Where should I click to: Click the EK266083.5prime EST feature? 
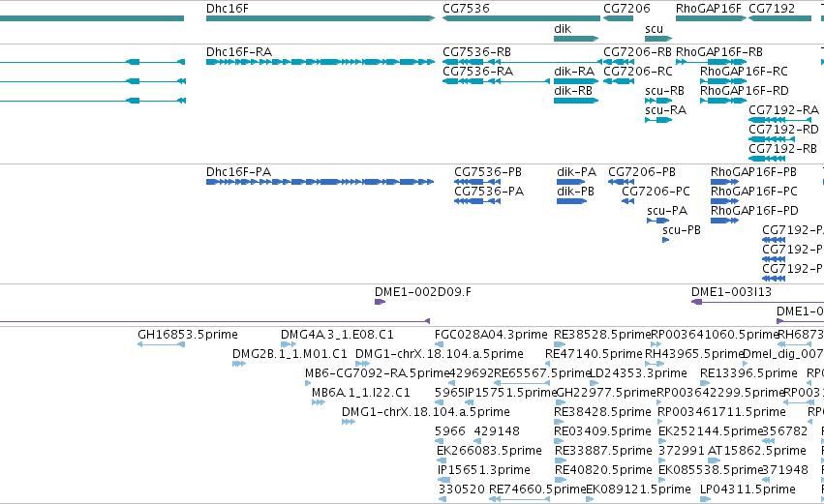coord(442,460)
